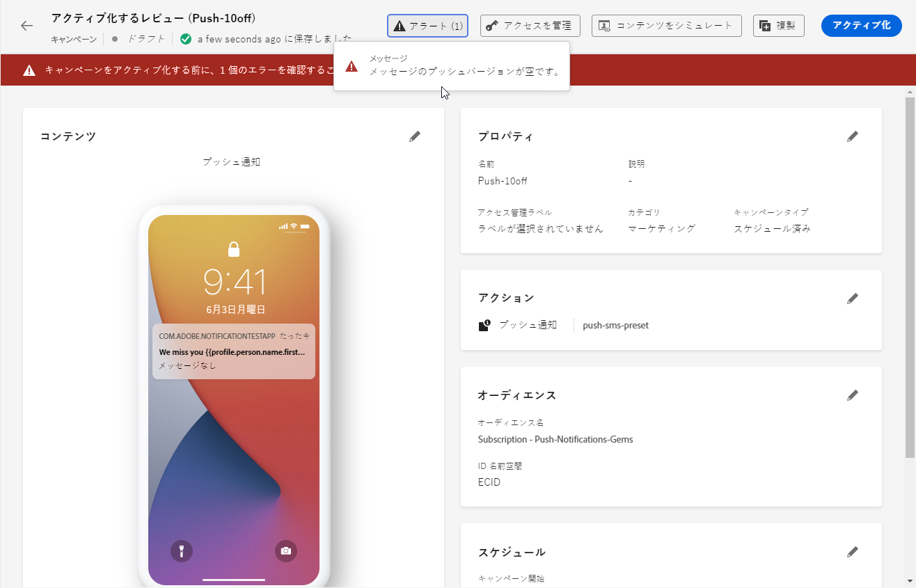Click audience name Subscription - Push-Notifications-Gems
The height and width of the screenshot is (588, 916).
555,439
